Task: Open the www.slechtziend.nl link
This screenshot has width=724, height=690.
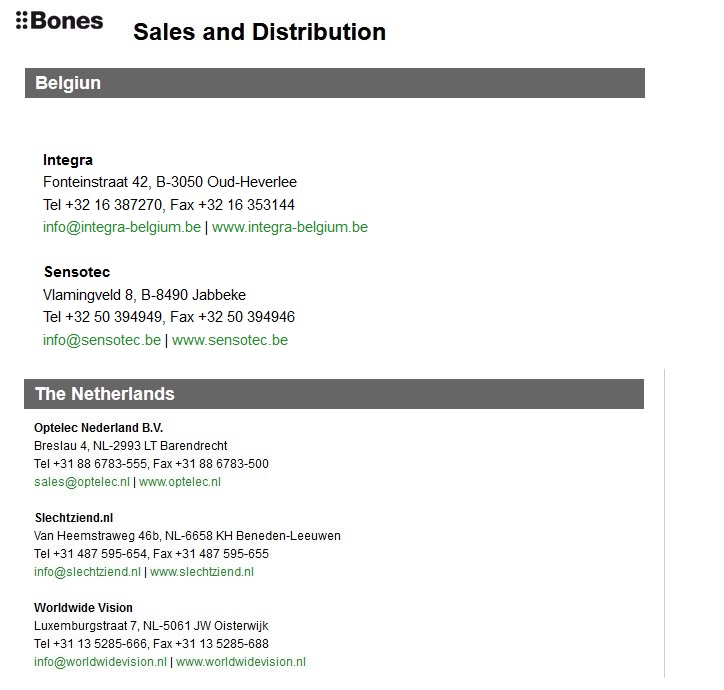Action: pyautogui.click(x=201, y=572)
